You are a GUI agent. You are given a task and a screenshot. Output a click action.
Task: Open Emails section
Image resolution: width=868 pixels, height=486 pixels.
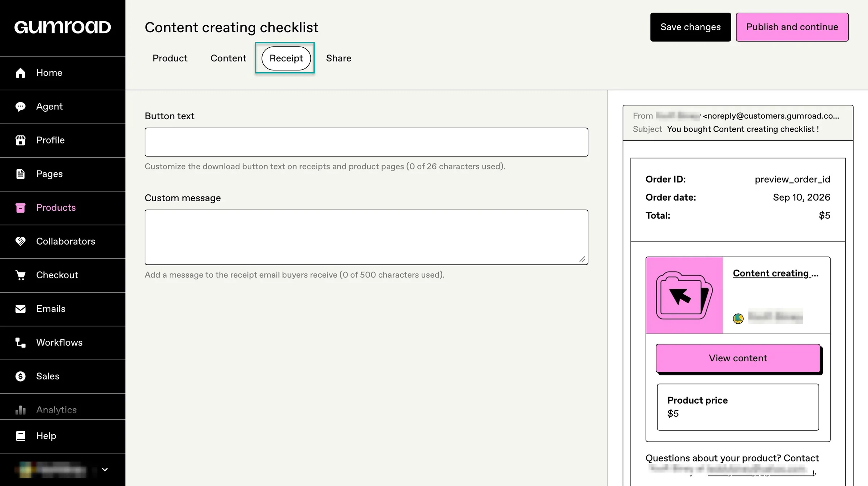coord(63,309)
